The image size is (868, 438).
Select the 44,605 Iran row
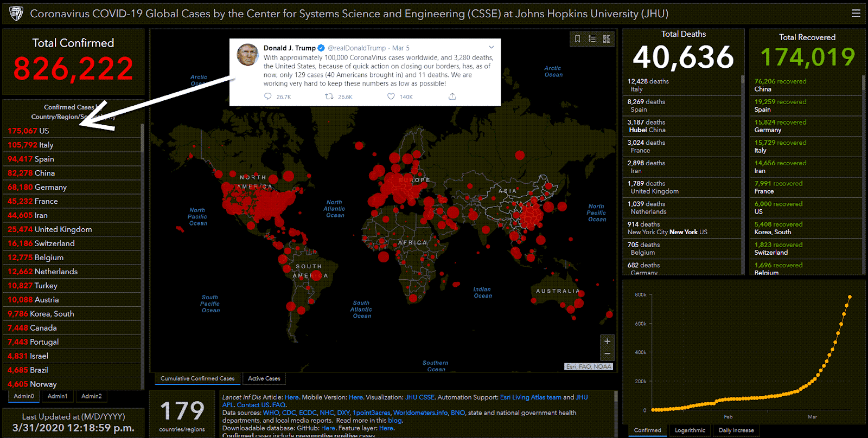72,215
